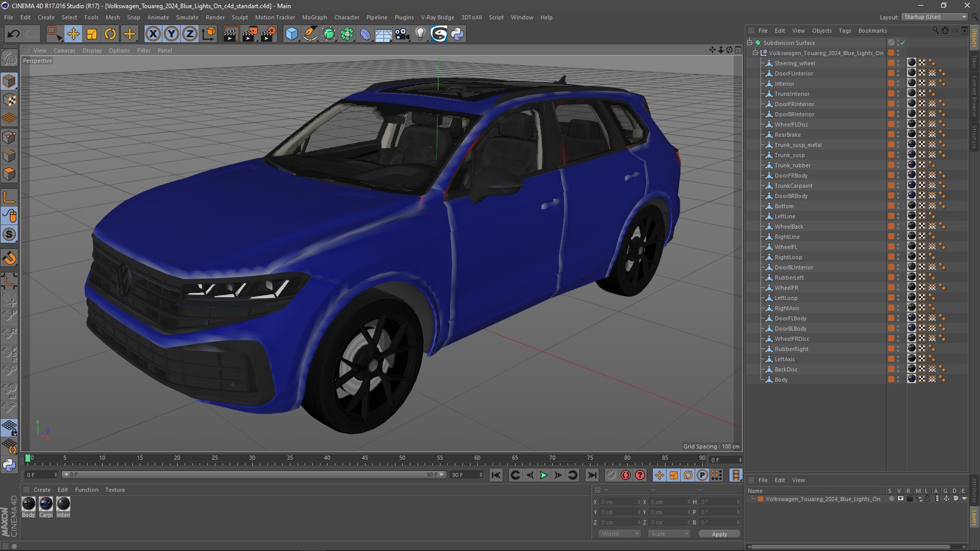This screenshot has height=551, width=980.
Task: Toggle Z axis lock
Action: click(190, 34)
